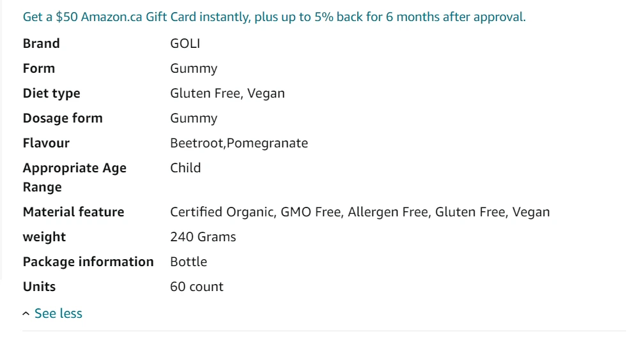The width and height of the screenshot is (644, 337).
Task: Select the GOLI brand value
Action: tap(185, 43)
